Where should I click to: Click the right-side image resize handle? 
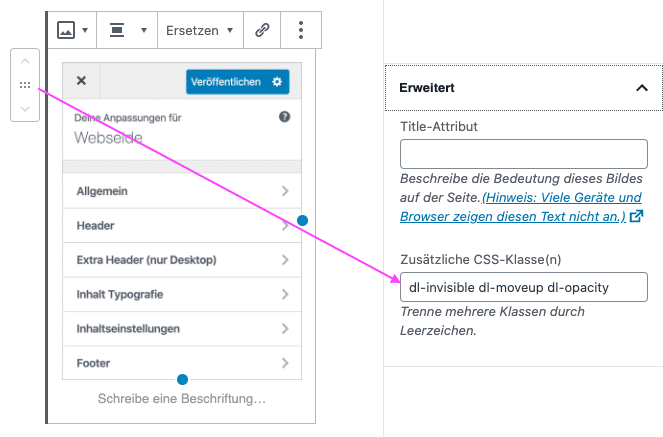(302, 221)
